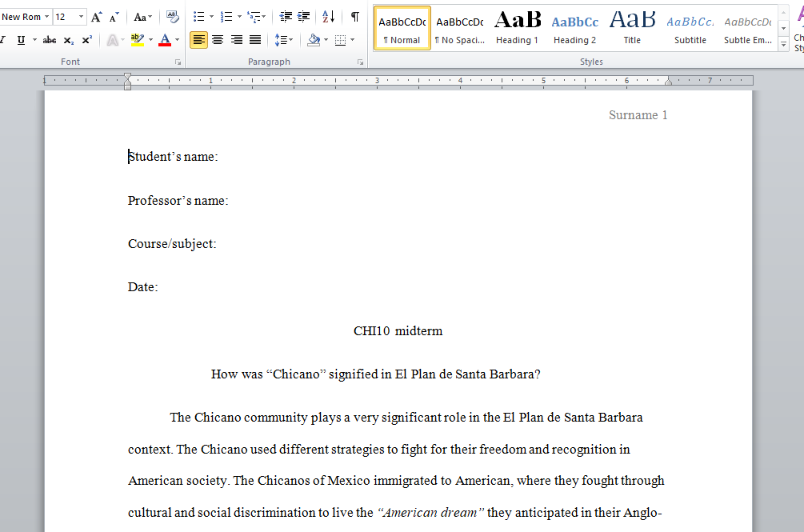Open font size dropdown arrow
The image size is (804, 532).
tap(81, 17)
